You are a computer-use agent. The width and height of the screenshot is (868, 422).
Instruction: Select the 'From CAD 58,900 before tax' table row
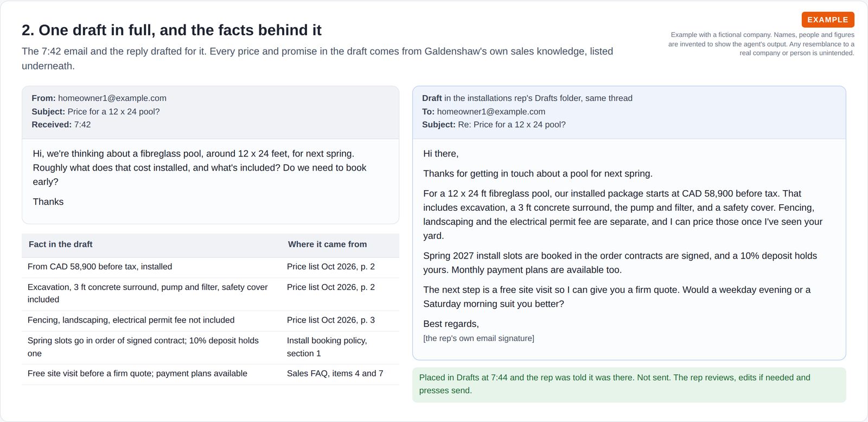(x=210, y=267)
